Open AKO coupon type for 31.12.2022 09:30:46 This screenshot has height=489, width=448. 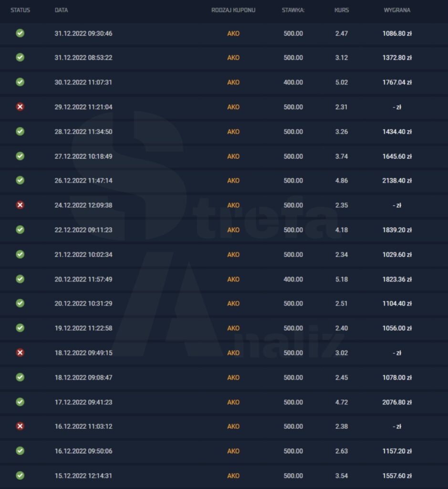[233, 33]
